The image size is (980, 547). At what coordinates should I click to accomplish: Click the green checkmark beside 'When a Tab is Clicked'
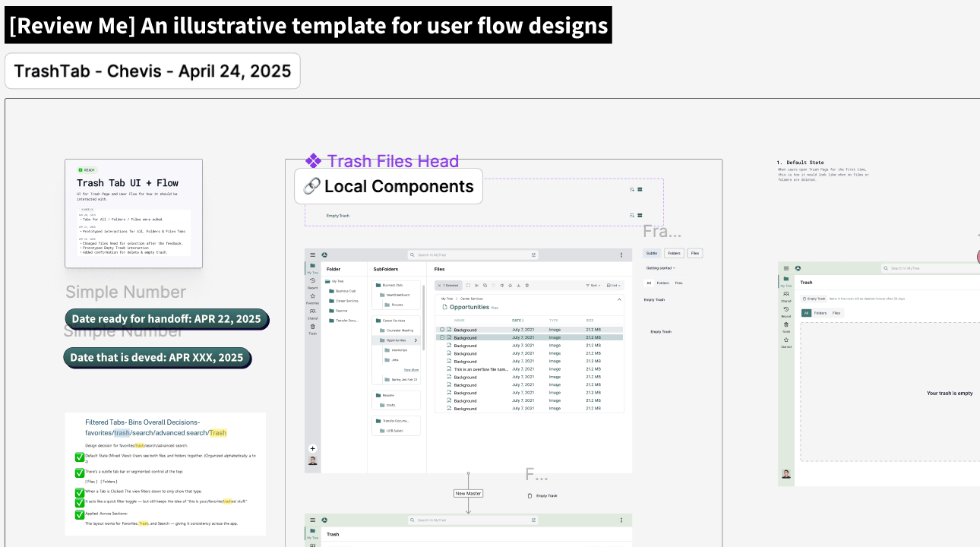click(80, 492)
